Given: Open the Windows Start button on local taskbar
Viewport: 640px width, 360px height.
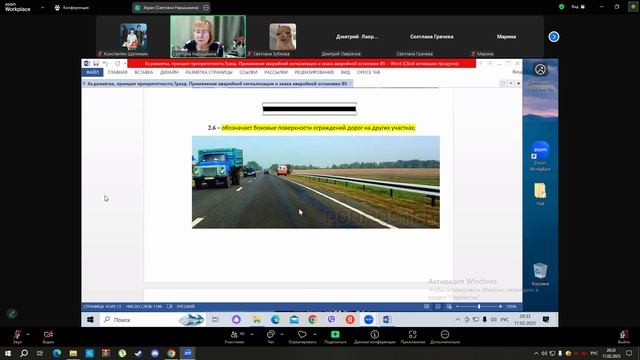Looking at the screenshot, I should point(8,353).
